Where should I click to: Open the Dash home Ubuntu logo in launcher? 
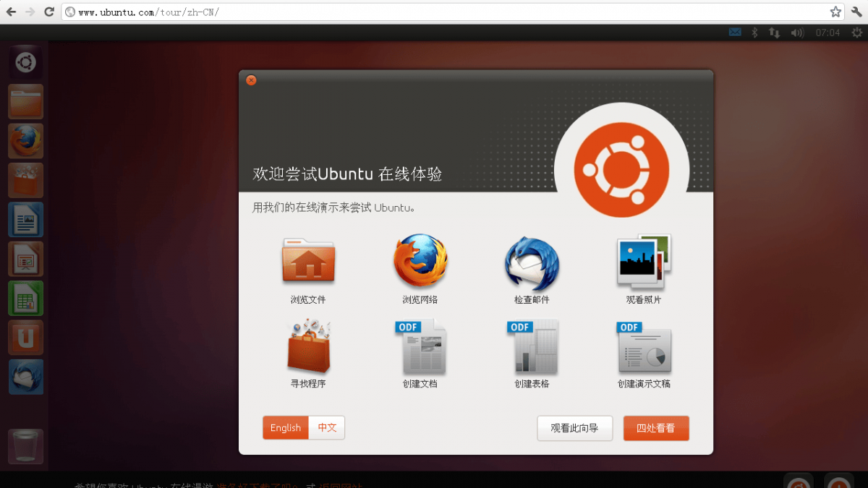click(x=25, y=63)
